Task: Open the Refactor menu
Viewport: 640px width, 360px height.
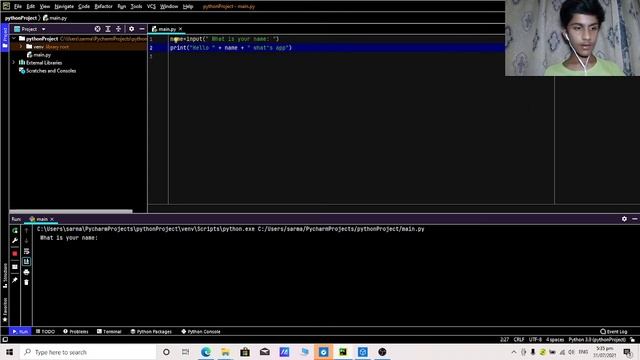Action: tap(103, 7)
